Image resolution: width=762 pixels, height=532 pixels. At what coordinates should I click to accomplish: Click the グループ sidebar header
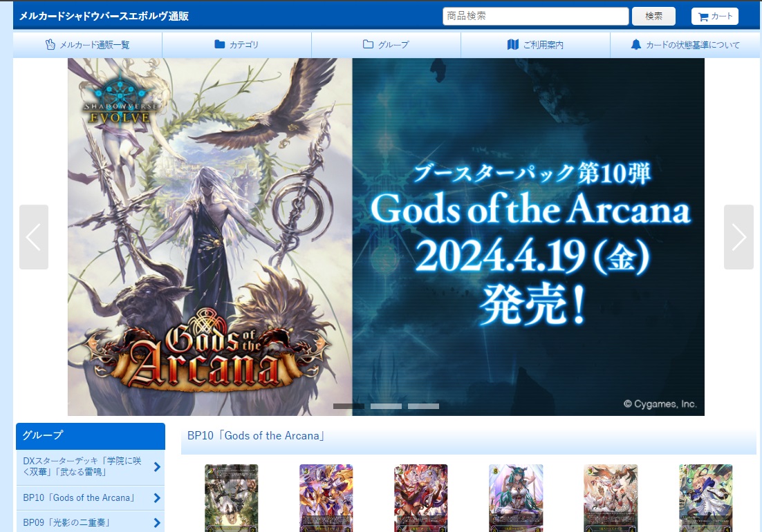91,435
